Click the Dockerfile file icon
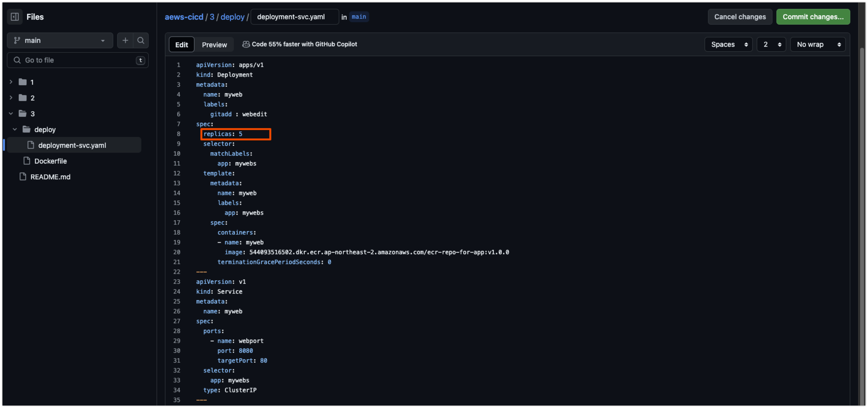 click(27, 161)
